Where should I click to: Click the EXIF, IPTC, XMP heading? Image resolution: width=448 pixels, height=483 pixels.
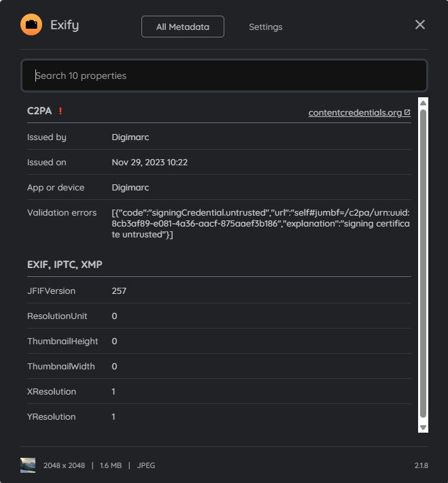pos(65,265)
